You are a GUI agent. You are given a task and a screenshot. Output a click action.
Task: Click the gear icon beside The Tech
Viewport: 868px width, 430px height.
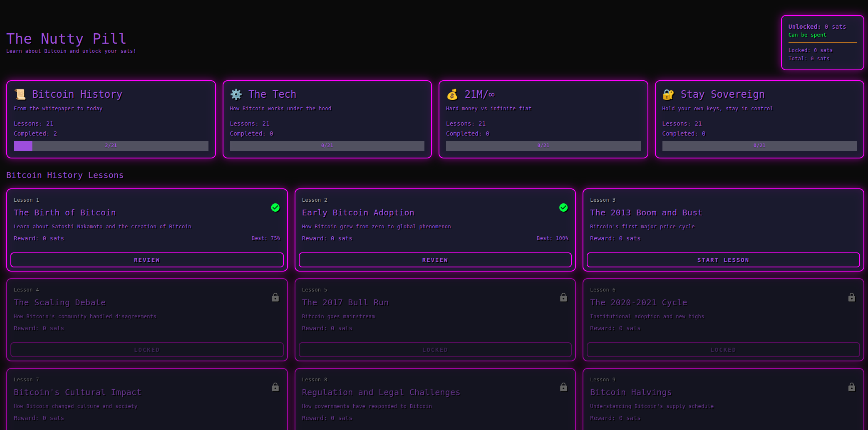click(236, 94)
